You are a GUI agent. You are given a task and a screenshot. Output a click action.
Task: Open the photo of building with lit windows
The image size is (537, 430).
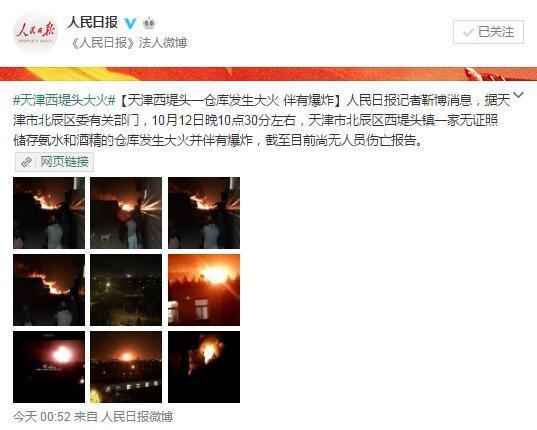(204, 290)
